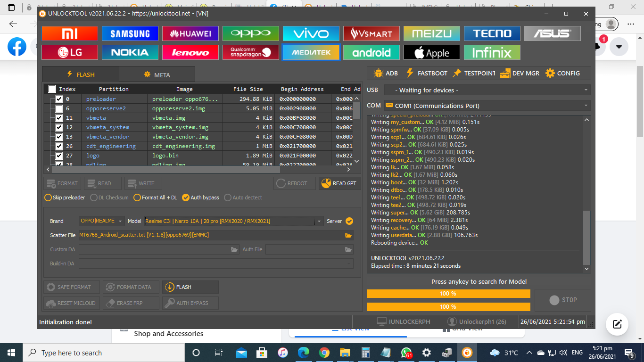Open the Build-in DA dropdown

pos(216,263)
